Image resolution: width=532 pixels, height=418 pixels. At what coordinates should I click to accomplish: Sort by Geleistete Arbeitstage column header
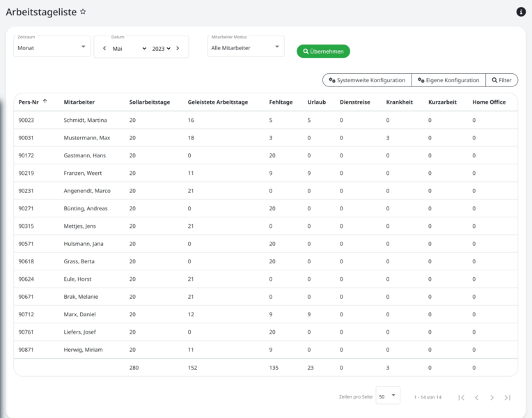217,102
